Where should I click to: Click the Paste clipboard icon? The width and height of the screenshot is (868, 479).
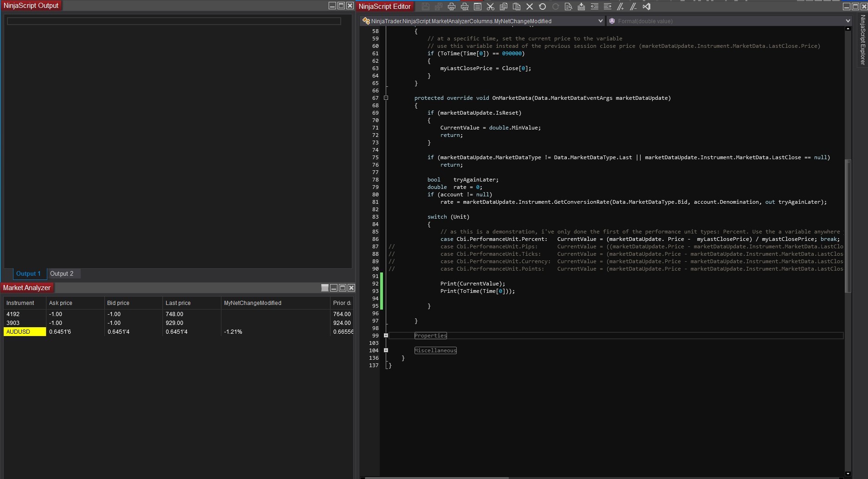[x=517, y=6]
